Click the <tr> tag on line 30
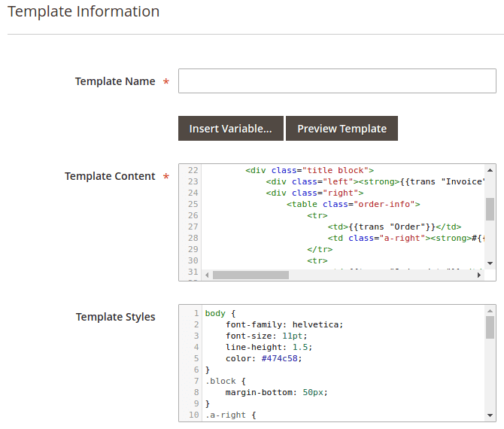Viewport: 504px width, 429px height. tap(317, 260)
